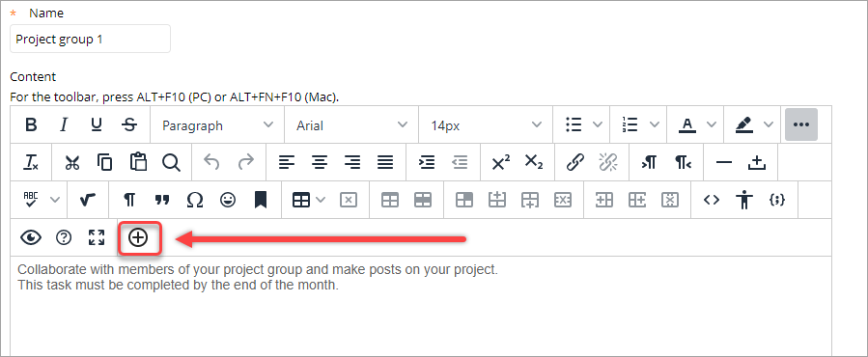Insert a page break
Image resolution: width=868 pixels, height=357 pixels.
pyautogui.click(x=757, y=162)
